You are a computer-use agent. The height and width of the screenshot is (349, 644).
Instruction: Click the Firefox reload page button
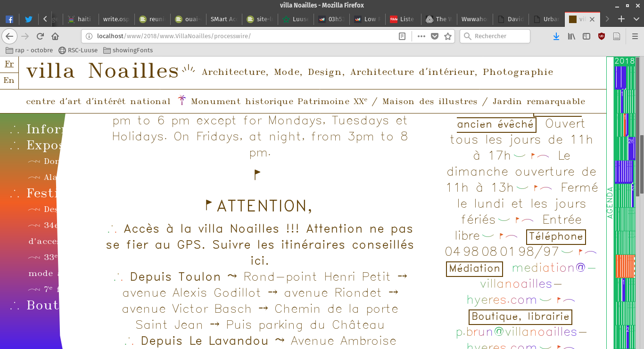pyautogui.click(x=40, y=36)
